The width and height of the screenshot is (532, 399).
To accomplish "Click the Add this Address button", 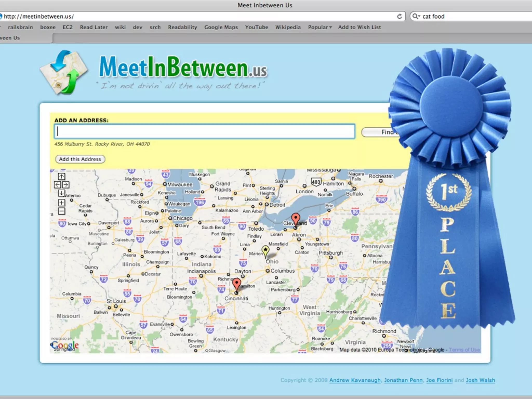I will coord(80,159).
